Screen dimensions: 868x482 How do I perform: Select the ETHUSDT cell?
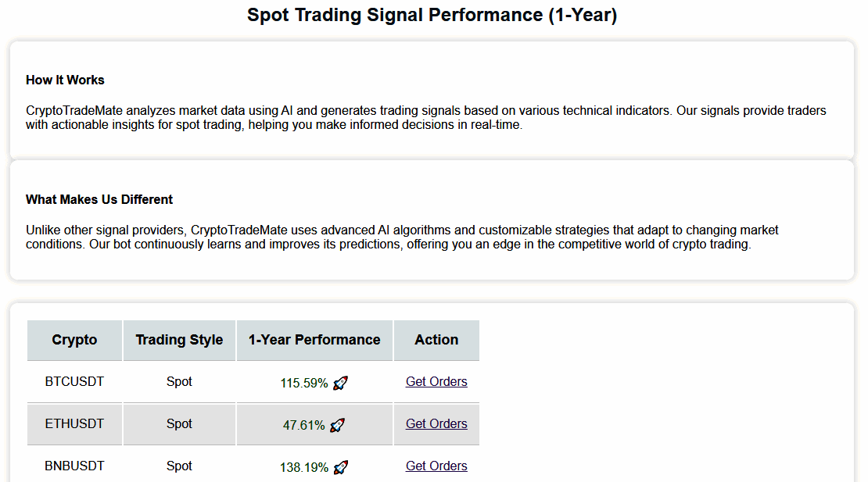[x=74, y=424]
